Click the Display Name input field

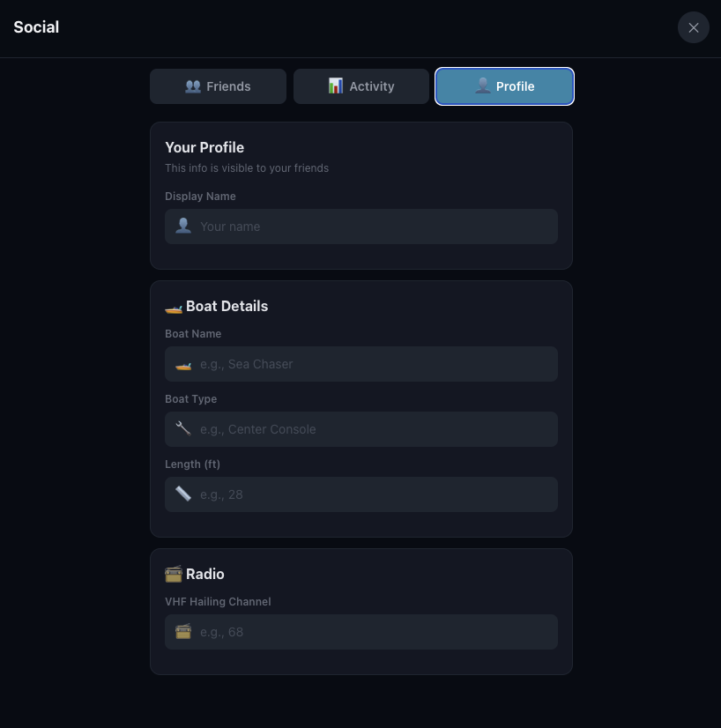tap(361, 226)
